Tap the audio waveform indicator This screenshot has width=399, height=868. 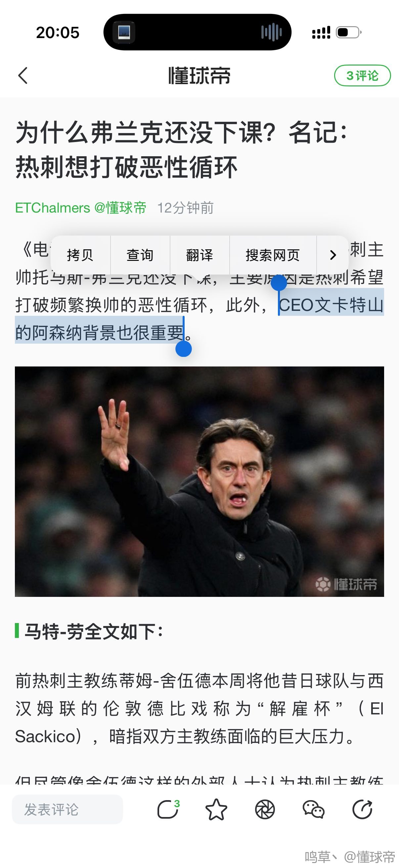click(x=271, y=32)
